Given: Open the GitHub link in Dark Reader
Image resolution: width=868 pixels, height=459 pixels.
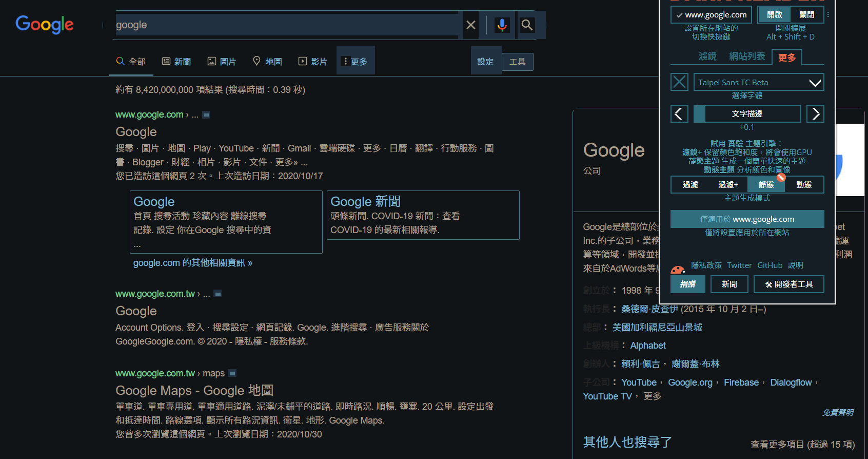Looking at the screenshot, I should point(770,265).
